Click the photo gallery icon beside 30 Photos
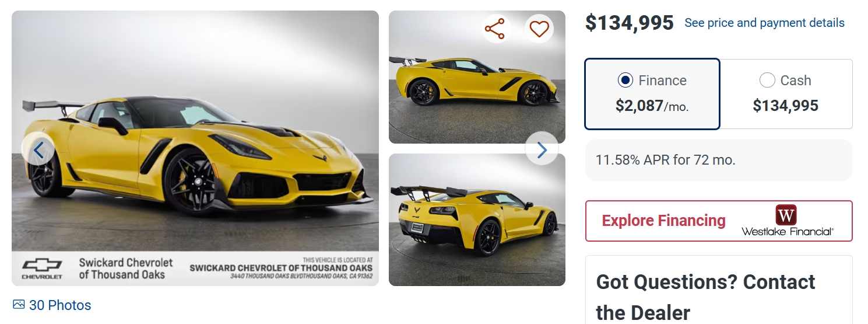The height and width of the screenshot is (324, 868). tap(19, 305)
